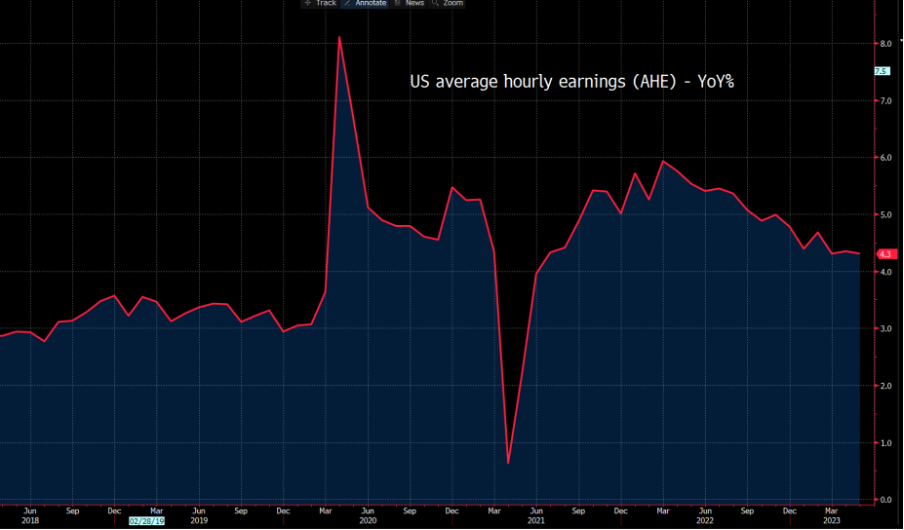Click the 7.5 cursor value tag

(x=881, y=72)
